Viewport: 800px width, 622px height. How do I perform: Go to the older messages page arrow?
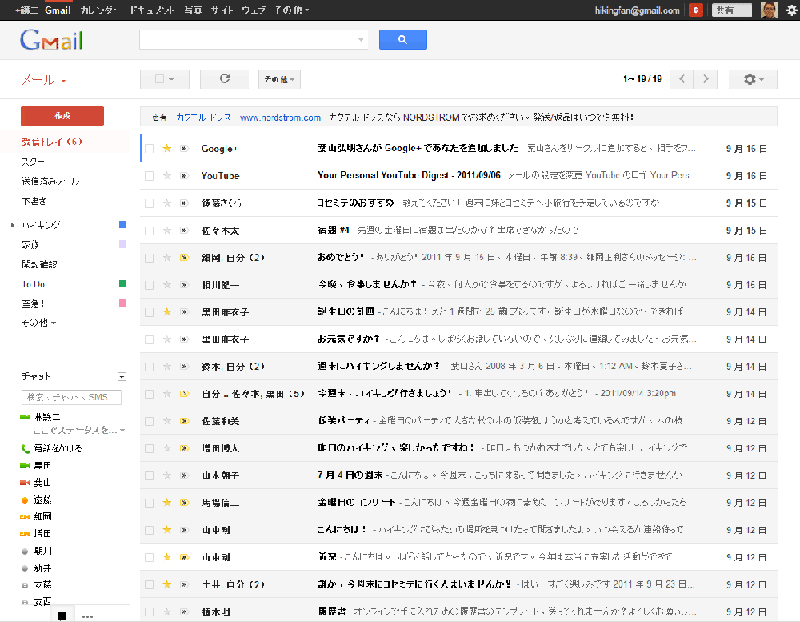pos(706,79)
